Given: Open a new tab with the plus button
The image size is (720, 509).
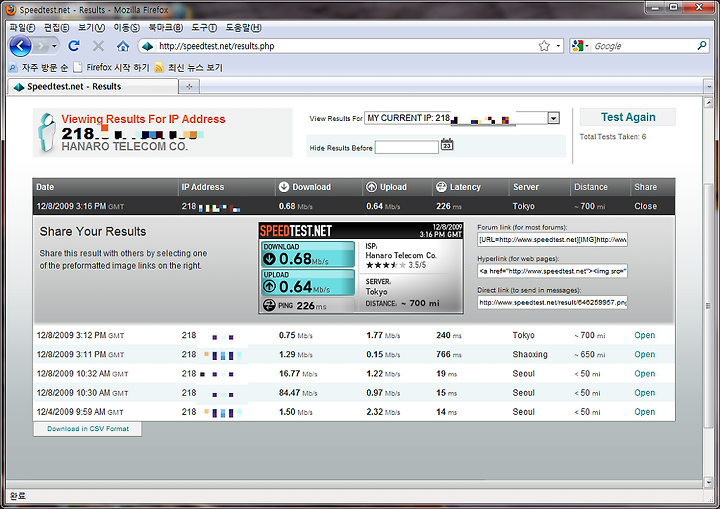Looking at the screenshot, I should [189, 86].
